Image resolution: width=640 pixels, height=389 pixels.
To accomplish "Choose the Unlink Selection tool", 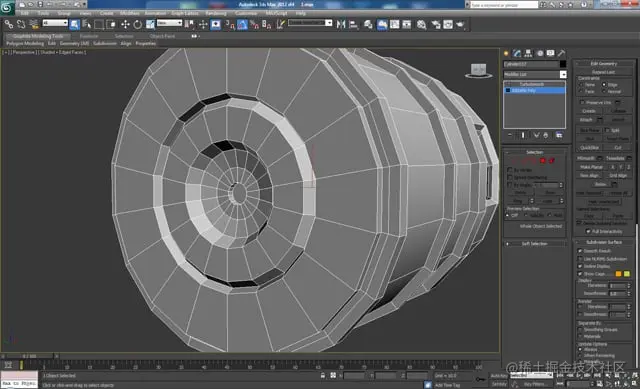I will pyautogui.click(x=21, y=24).
